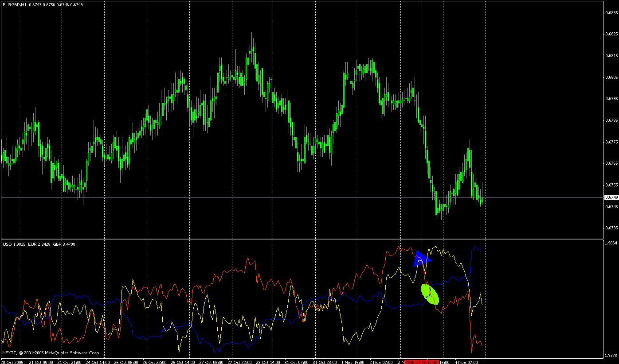Click the 31 Oct 07:00 time label
Viewport: 619px width, 364px height.
click(x=296, y=362)
